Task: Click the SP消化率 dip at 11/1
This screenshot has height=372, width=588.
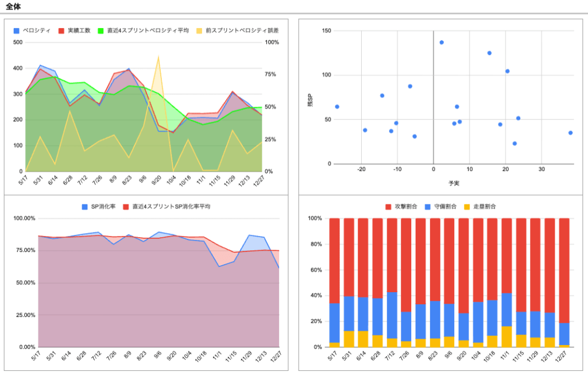Action: [x=219, y=266]
